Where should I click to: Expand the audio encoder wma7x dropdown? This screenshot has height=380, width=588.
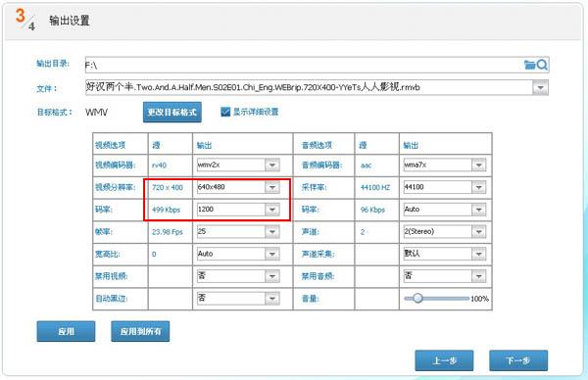point(478,165)
